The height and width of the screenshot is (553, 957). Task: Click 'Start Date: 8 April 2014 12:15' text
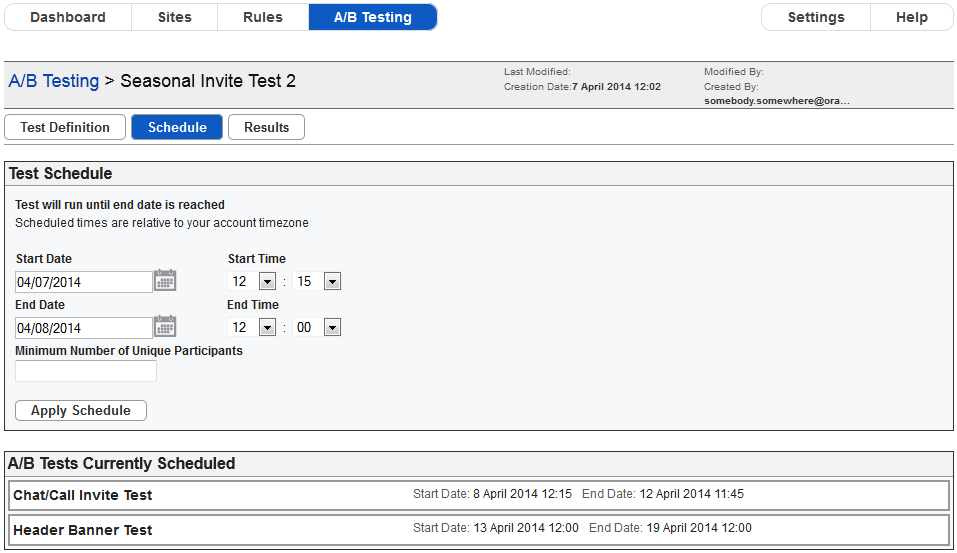pyautogui.click(x=493, y=494)
